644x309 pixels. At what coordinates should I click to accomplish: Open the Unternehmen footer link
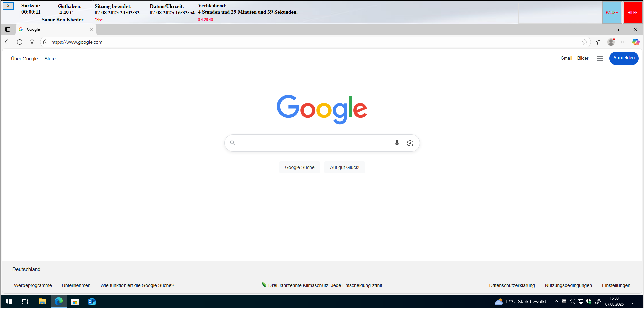[76, 285]
